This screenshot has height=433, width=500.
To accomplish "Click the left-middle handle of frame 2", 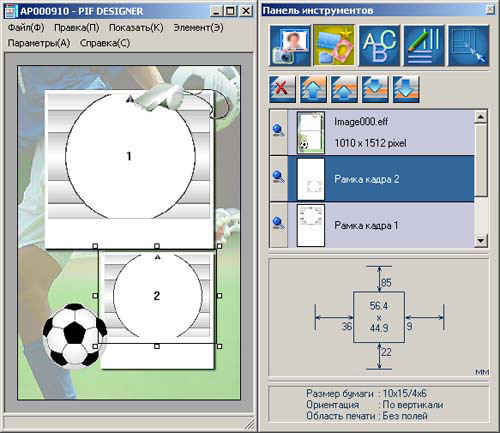I will pyautogui.click(x=95, y=296).
